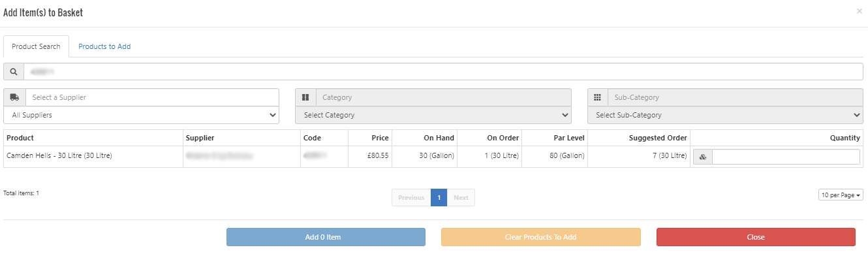Screen dimensions: 868x254
Task: Click the magnifying glass search icon
Action: (14, 71)
